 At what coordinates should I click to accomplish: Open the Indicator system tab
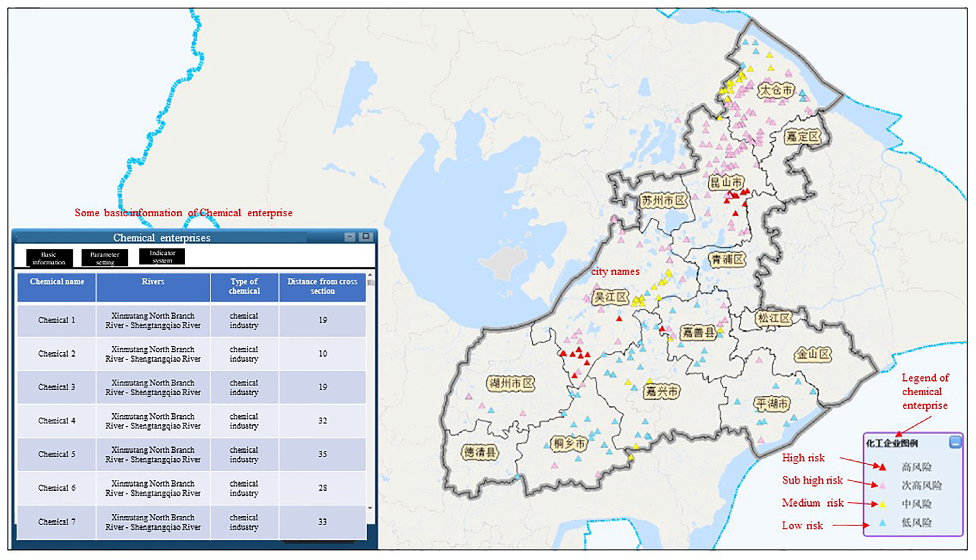coord(162,257)
